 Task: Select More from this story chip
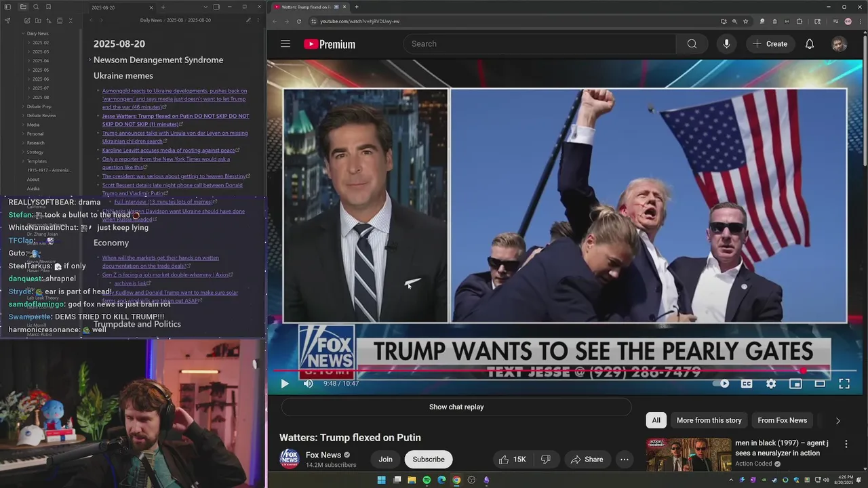point(709,420)
